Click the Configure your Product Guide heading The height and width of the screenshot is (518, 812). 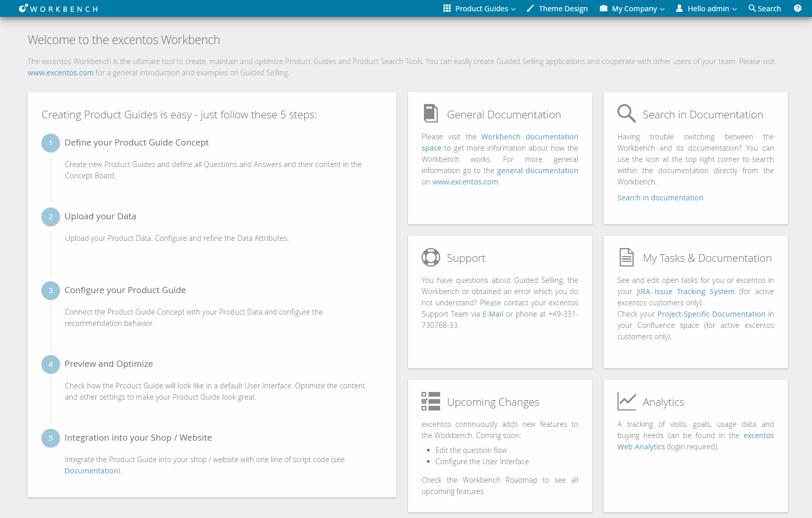tap(125, 290)
